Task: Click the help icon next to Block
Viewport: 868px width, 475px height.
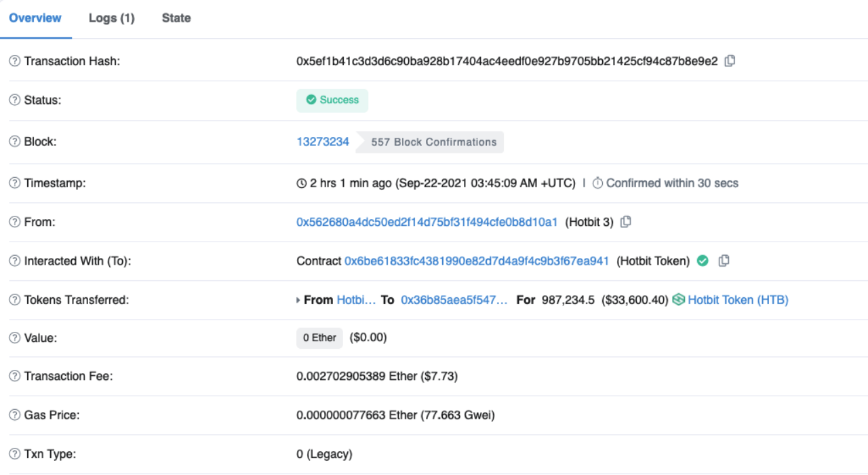Action: 14,142
